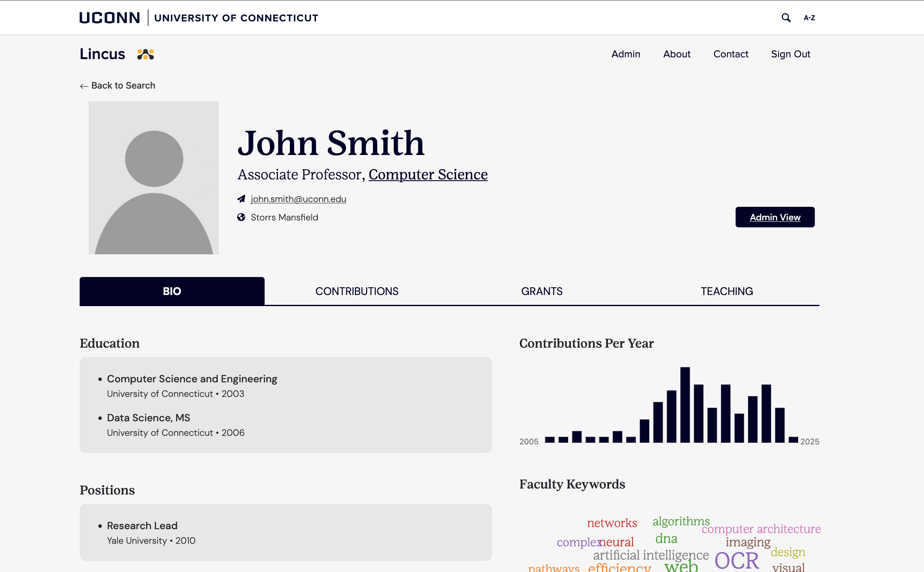
Task: Follow the Computer Science department link
Action: 428,174
